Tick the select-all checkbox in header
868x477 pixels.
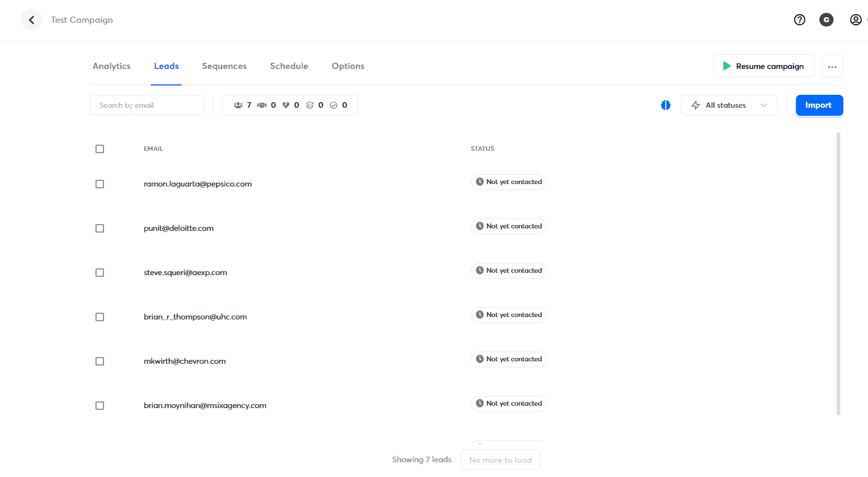(100, 149)
